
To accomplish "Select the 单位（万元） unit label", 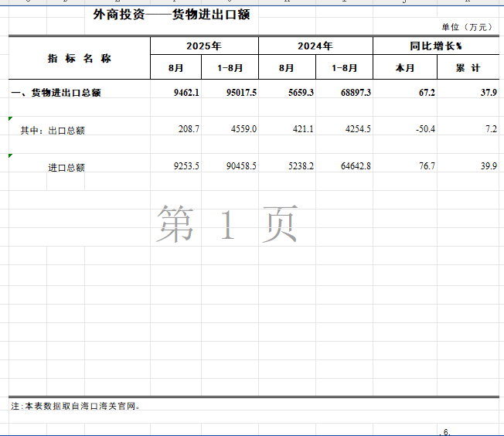I will click(466, 27).
